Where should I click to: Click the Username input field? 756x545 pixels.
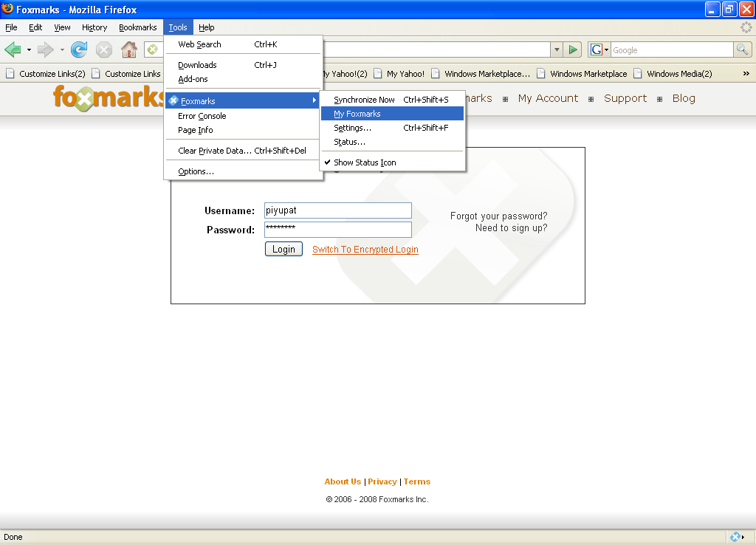(x=338, y=210)
